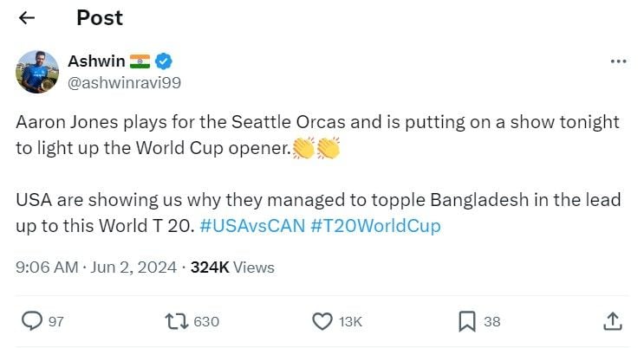The height and width of the screenshot is (348, 644).
Task: Click the 630 reposts count
Action: tap(206, 321)
